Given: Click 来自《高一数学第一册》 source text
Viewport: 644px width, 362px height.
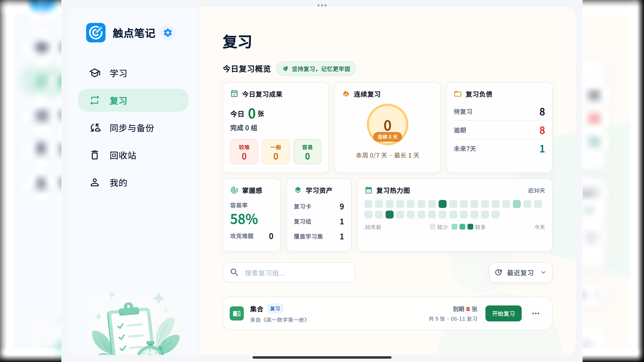Looking at the screenshot, I should point(279,320).
